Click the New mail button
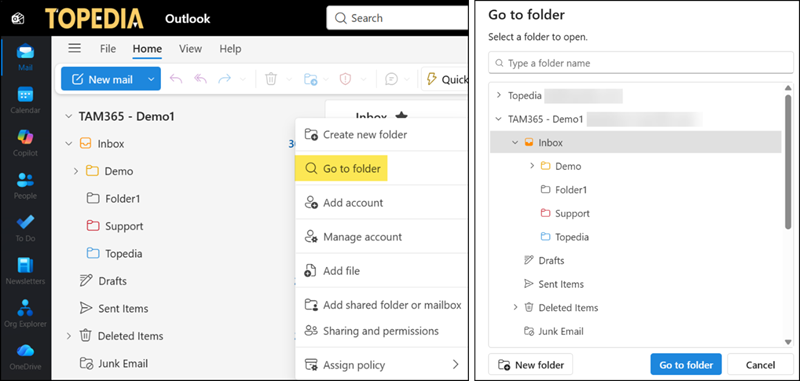This screenshot has height=381, width=800. [102, 79]
